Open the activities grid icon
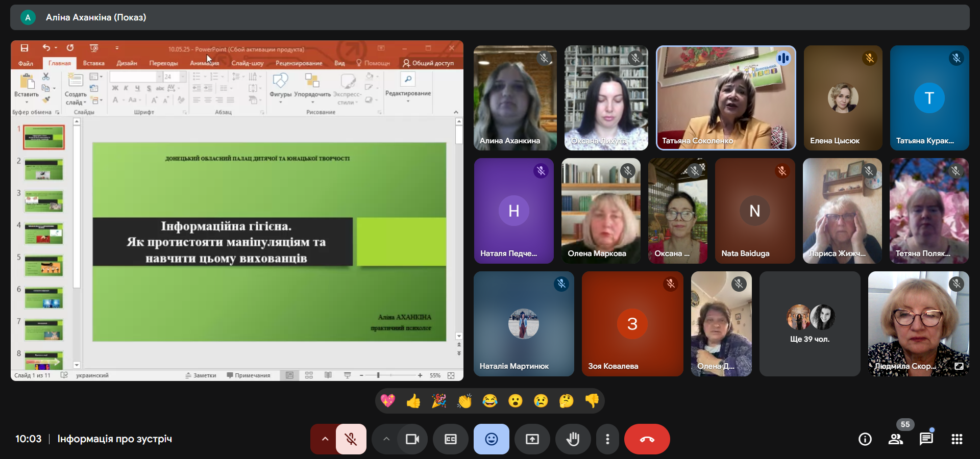The image size is (980, 459). [957, 439]
